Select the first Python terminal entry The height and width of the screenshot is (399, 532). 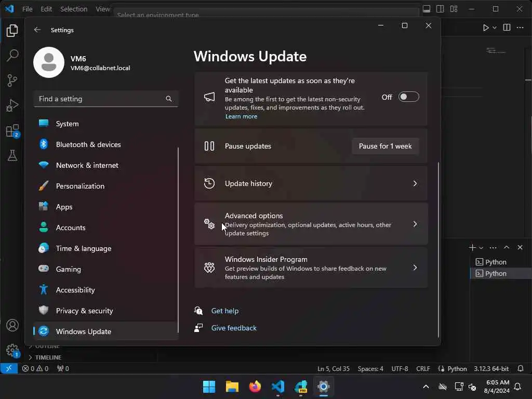[501, 262]
